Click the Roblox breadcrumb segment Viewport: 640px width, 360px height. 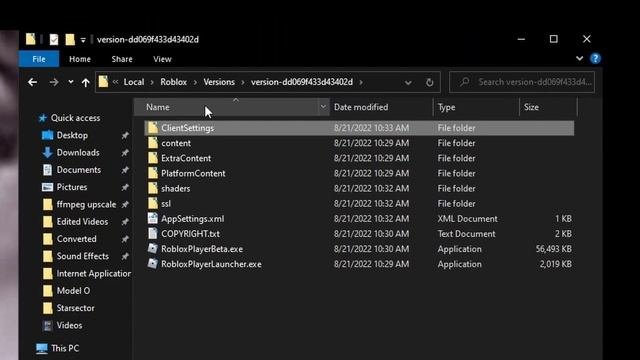(173, 82)
